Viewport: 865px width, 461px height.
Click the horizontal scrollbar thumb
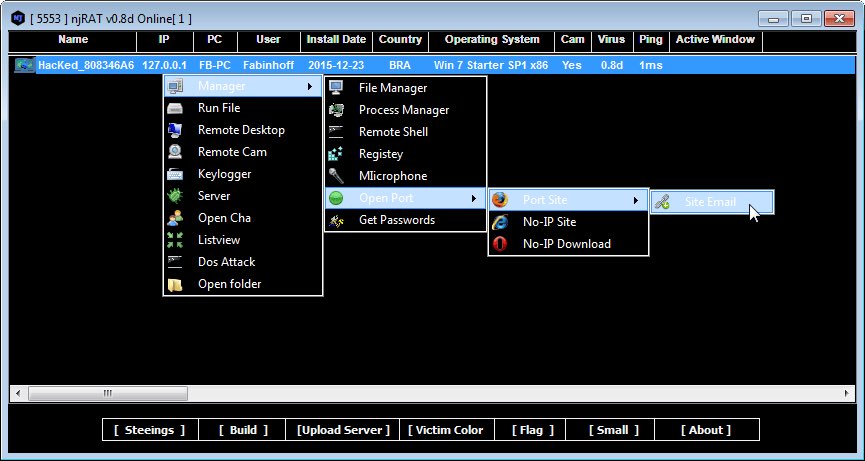(108, 394)
